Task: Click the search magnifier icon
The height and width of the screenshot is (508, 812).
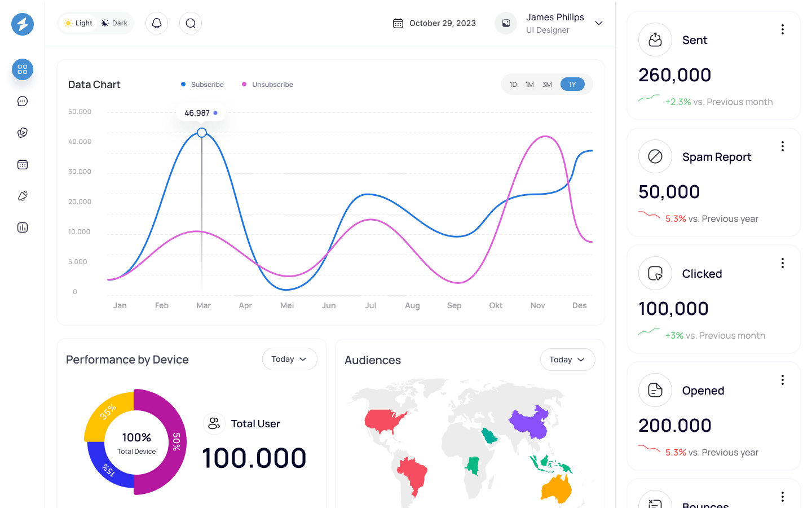Action: coord(191,23)
